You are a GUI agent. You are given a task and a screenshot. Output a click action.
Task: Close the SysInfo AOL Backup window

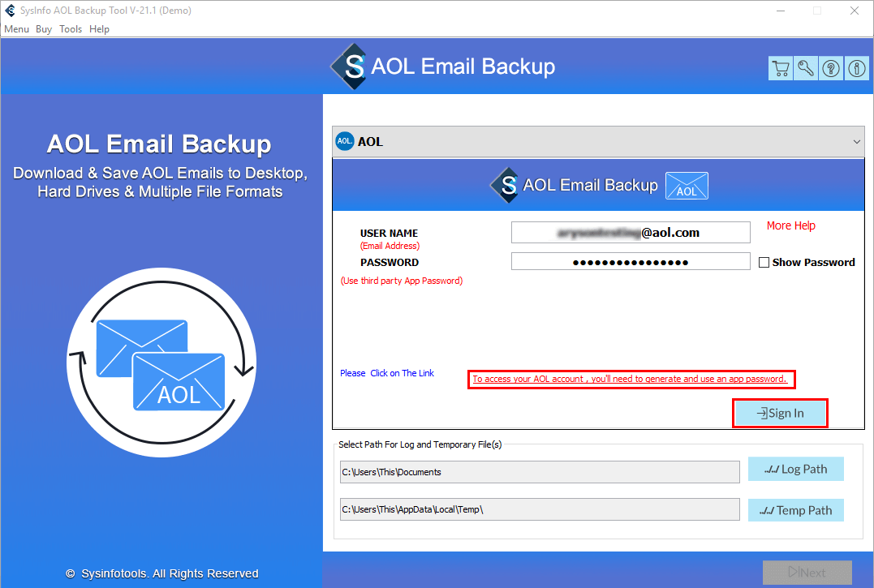(854, 11)
